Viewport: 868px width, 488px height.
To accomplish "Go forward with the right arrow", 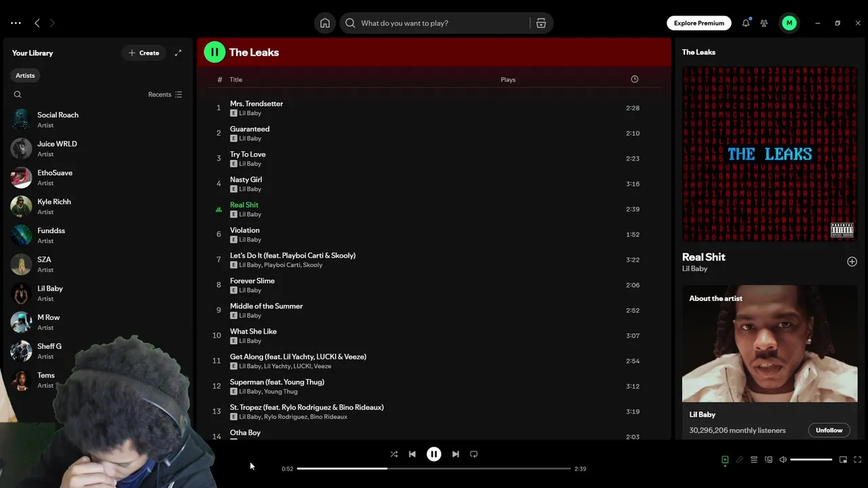I will (52, 23).
